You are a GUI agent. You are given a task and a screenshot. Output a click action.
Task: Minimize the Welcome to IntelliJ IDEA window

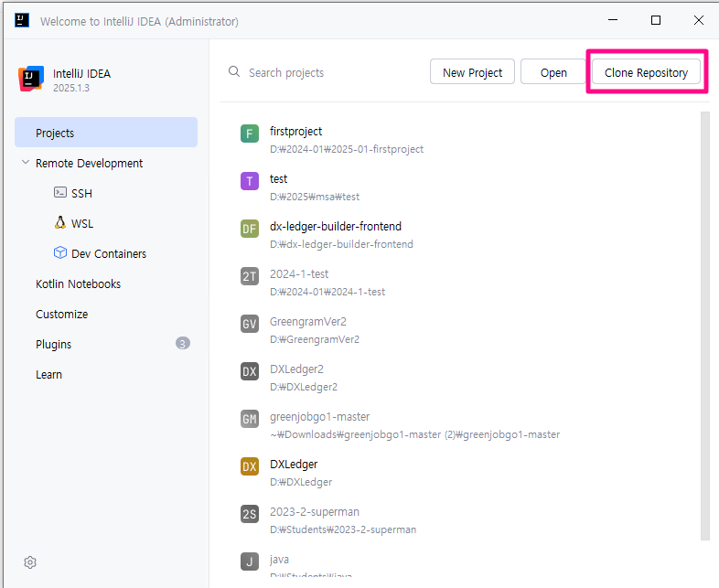point(613,20)
